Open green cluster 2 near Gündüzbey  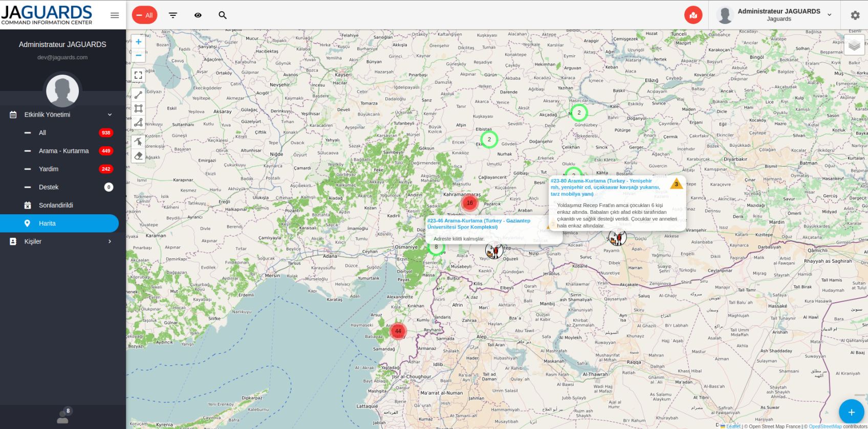click(x=579, y=112)
